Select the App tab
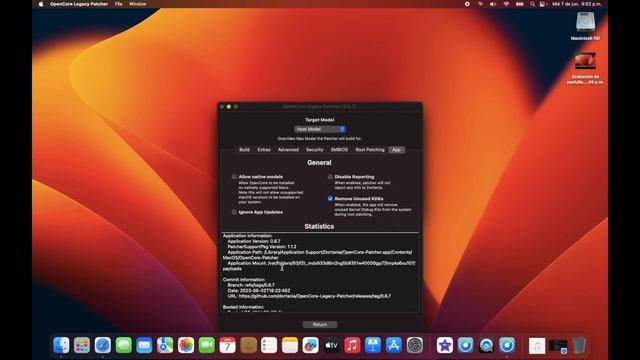This screenshot has height=360, width=640. tap(396, 150)
